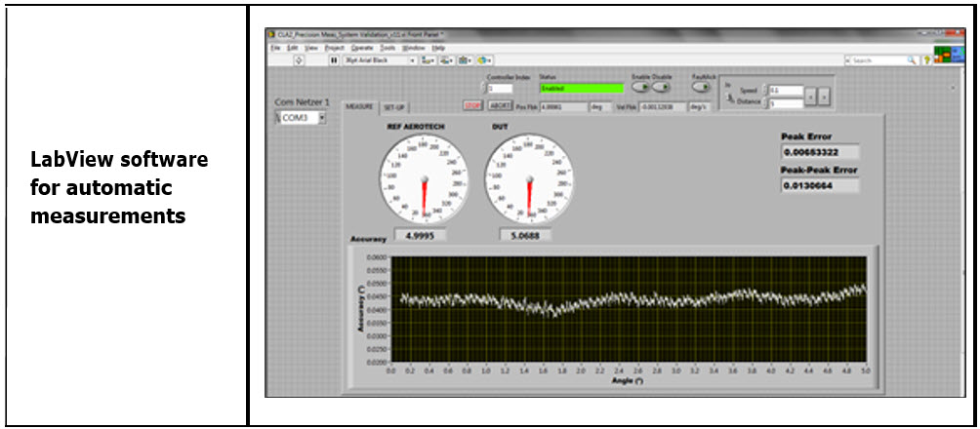Open the text font selector dropdown

tap(381, 59)
